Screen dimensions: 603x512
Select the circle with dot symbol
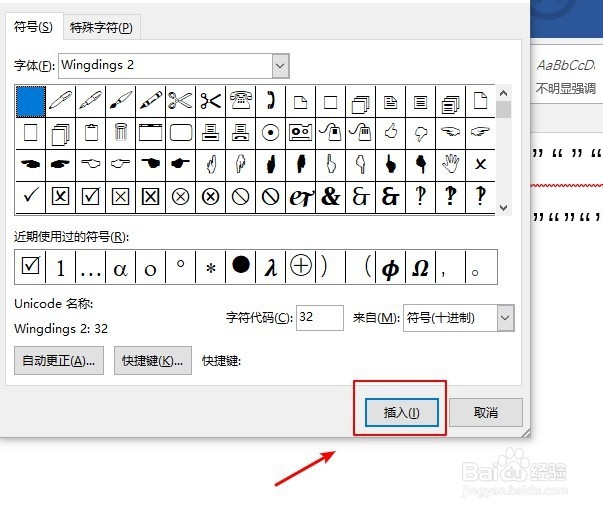point(271,133)
